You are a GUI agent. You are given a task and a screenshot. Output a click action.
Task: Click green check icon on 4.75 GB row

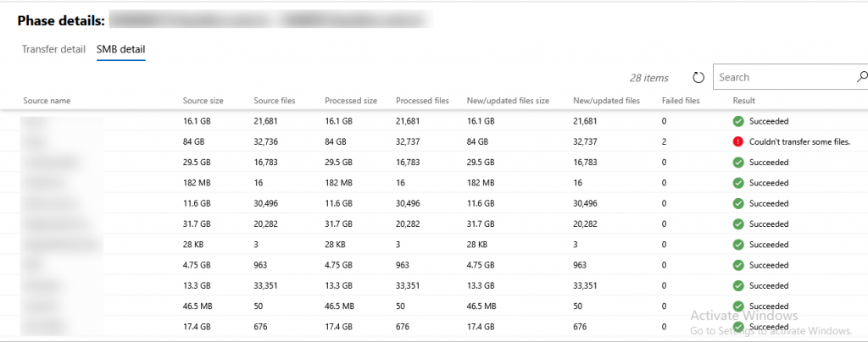point(737,265)
